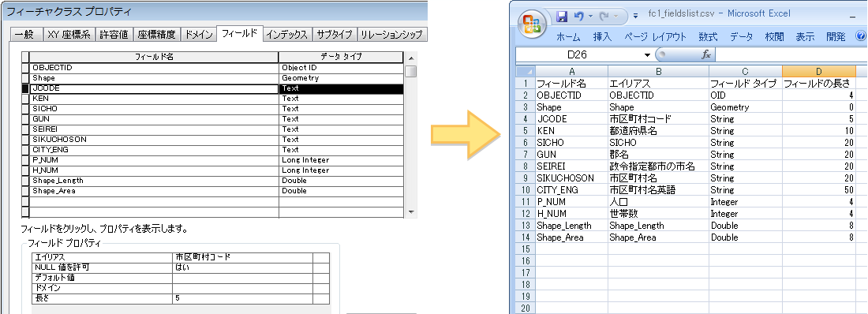Select row 20 header in Excel
868x314 pixels.
tap(526, 308)
